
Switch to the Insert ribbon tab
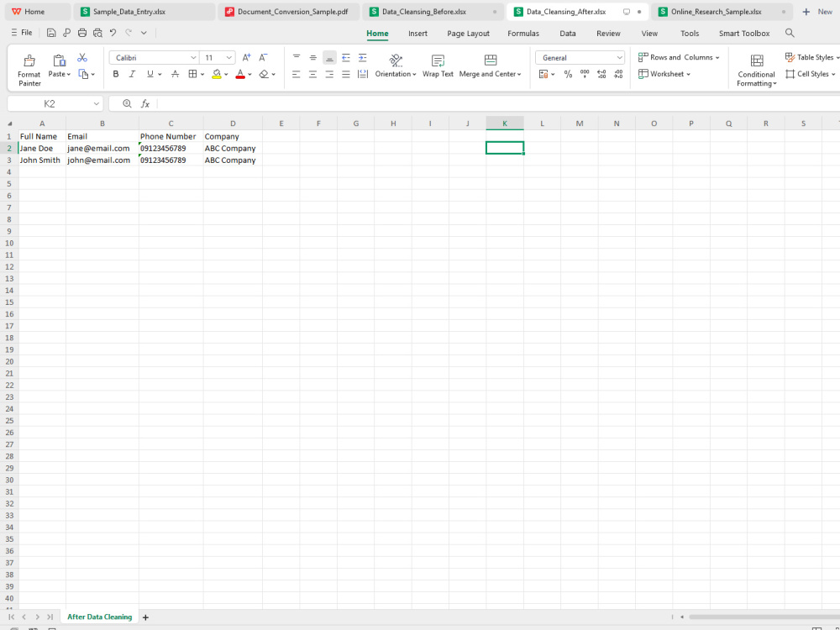point(417,34)
